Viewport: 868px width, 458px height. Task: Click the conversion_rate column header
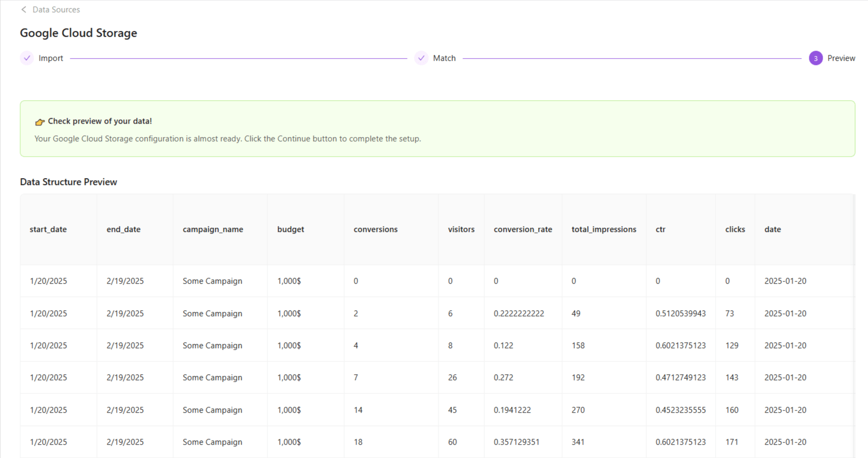[523, 229]
